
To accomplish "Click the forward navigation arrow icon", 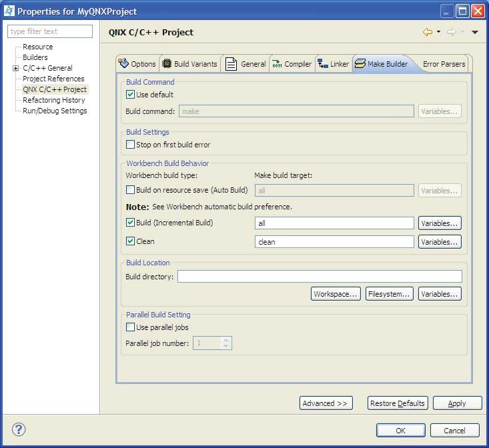I will pyautogui.click(x=452, y=32).
